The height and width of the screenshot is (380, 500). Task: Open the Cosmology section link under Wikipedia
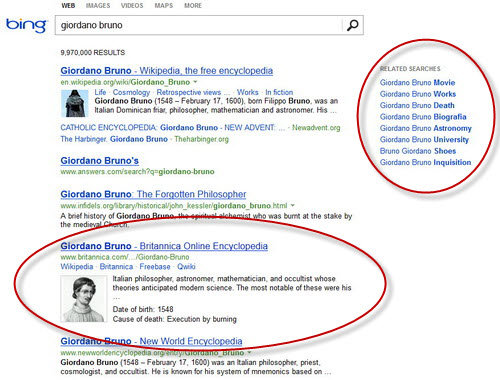point(131,92)
